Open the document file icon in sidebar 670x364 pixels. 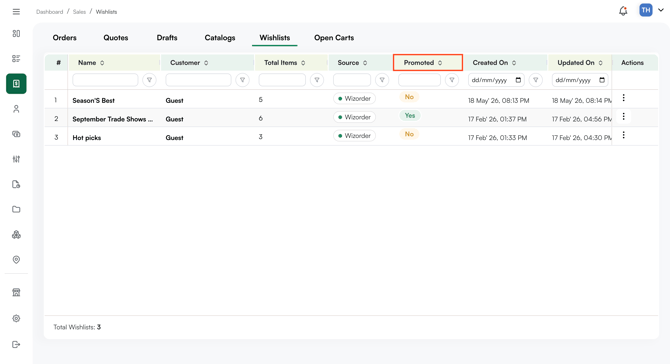16,184
